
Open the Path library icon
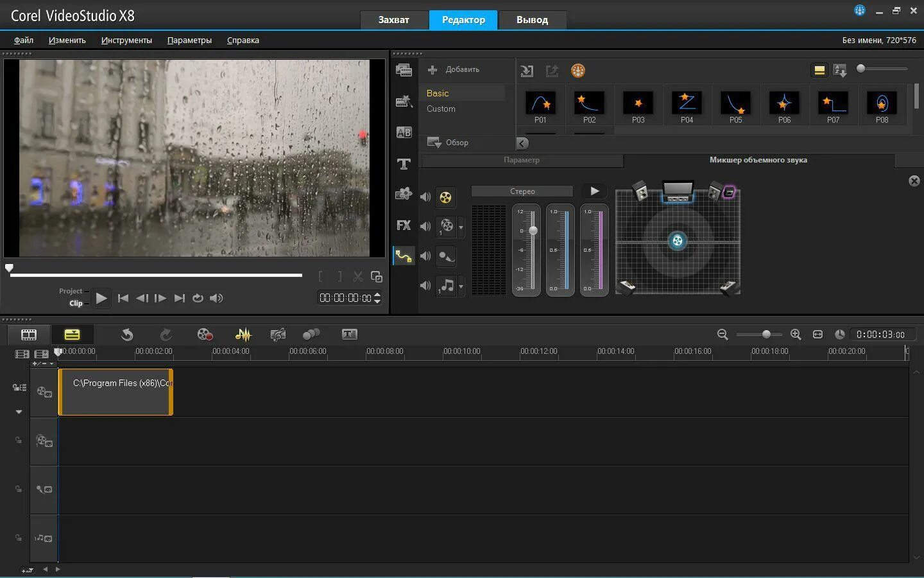point(404,256)
